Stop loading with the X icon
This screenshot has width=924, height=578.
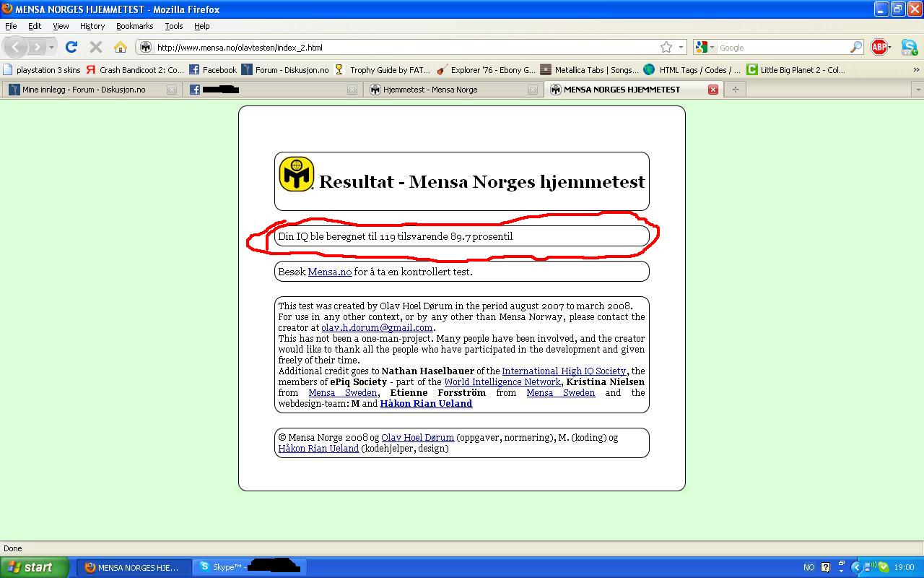pyautogui.click(x=95, y=47)
